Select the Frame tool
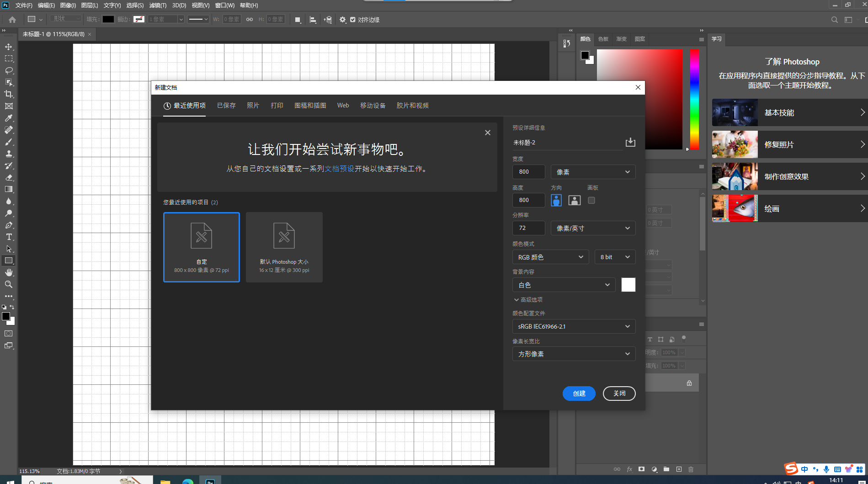Viewport: 868px width, 484px height. [x=9, y=106]
